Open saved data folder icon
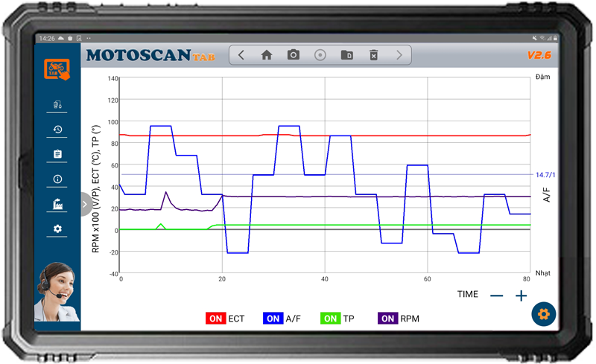596x364 pixels. 346,55
